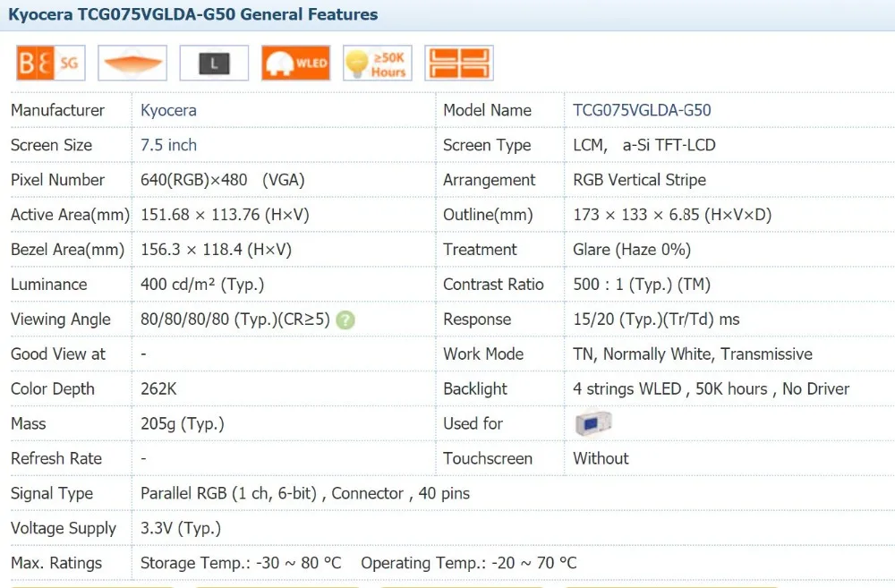
Task: Click the Used for application device thumbnail
Action: (593, 423)
